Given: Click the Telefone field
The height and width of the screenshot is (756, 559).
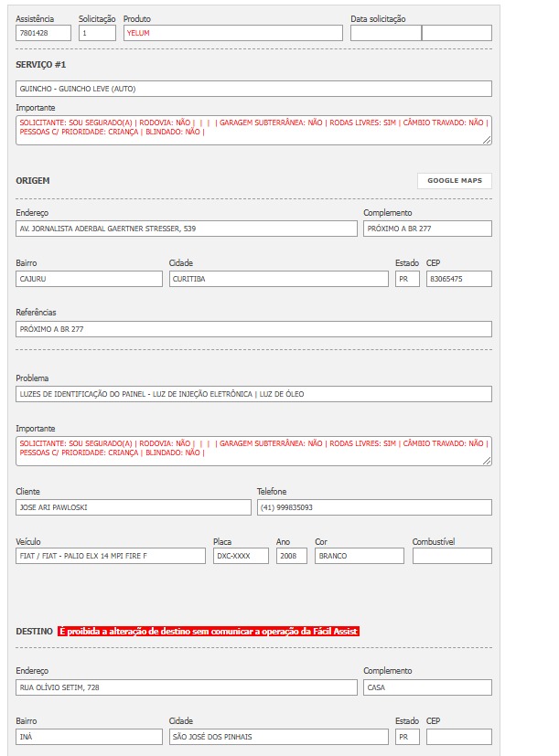Looking at the screenshot, I should (374, 507).
